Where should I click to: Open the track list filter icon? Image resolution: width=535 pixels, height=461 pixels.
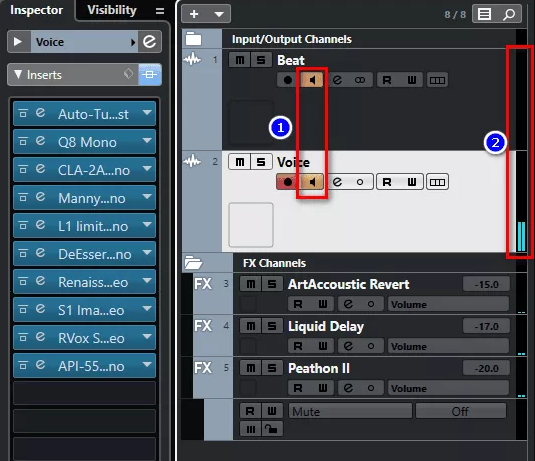[x=485, y=14]
